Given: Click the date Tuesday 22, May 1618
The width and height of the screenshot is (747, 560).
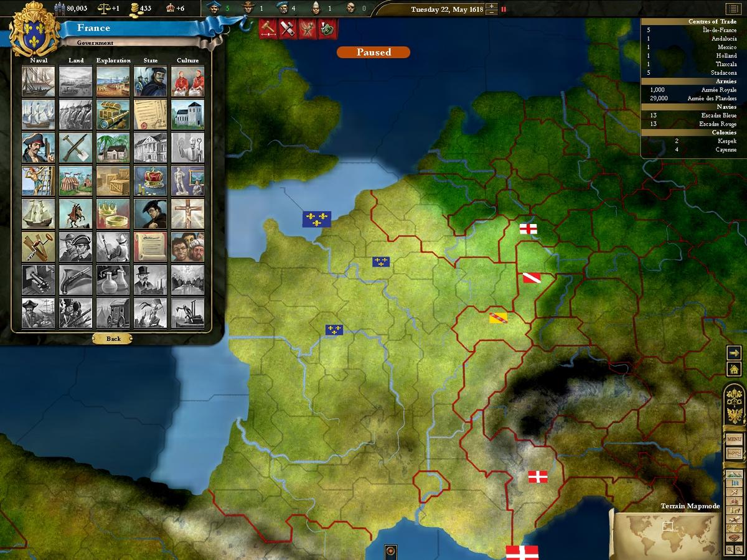Looking at the screenshot, I should (x=447, y=9).
